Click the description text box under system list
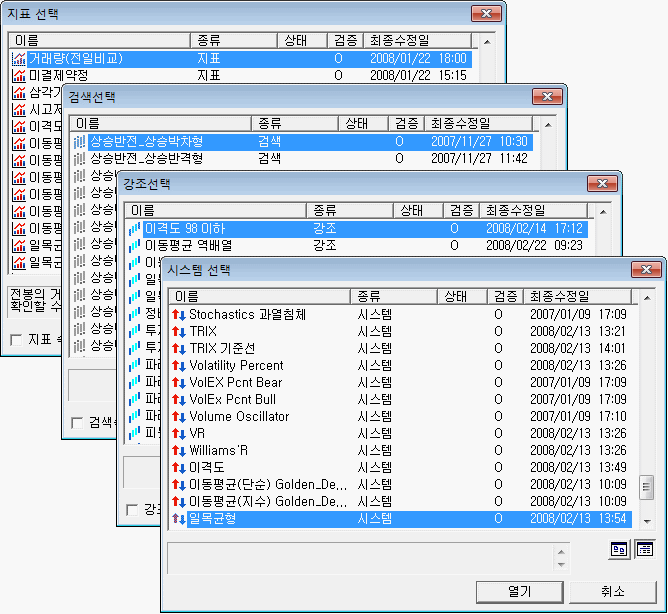This screenshot has width=668, height=614. coord(367,555)
